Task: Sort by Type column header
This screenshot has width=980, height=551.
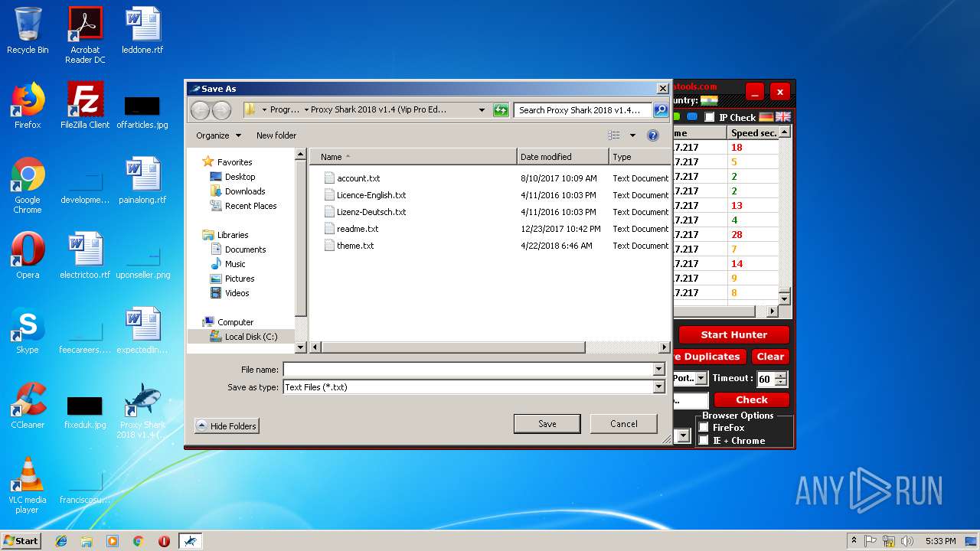Action: click(640, 157)
